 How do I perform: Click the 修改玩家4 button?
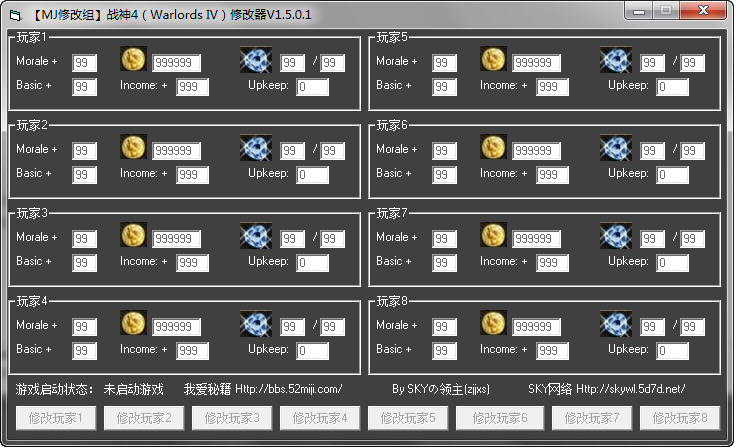click(x=320, y=418)
